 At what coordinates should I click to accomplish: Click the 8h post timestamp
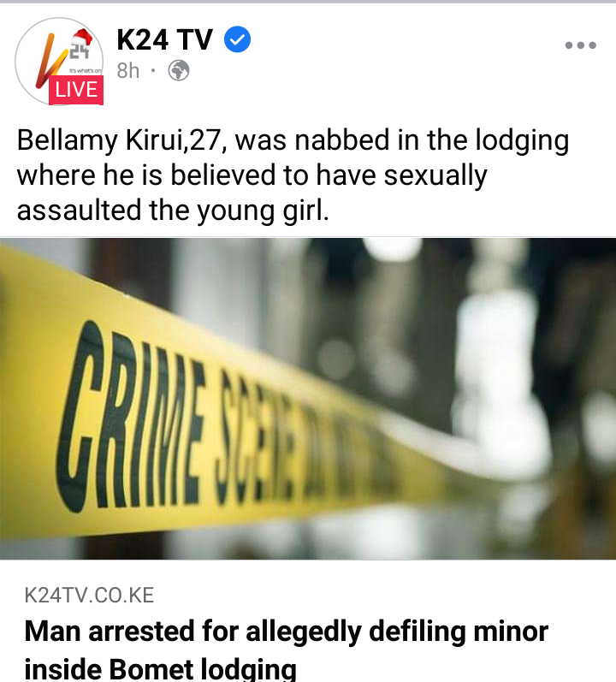[x=127, y=70]
